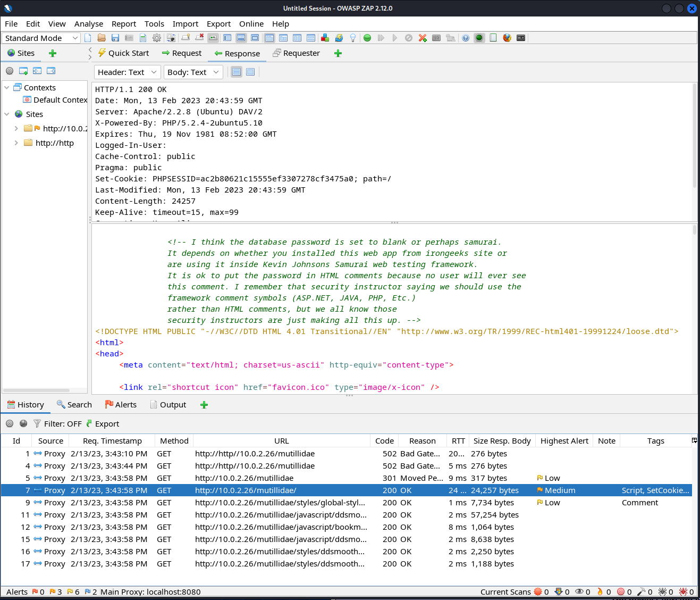The width and height of the screenshot is (700, 600).
Task: Sort history by Highest Alert column
Action: [564, 441]
